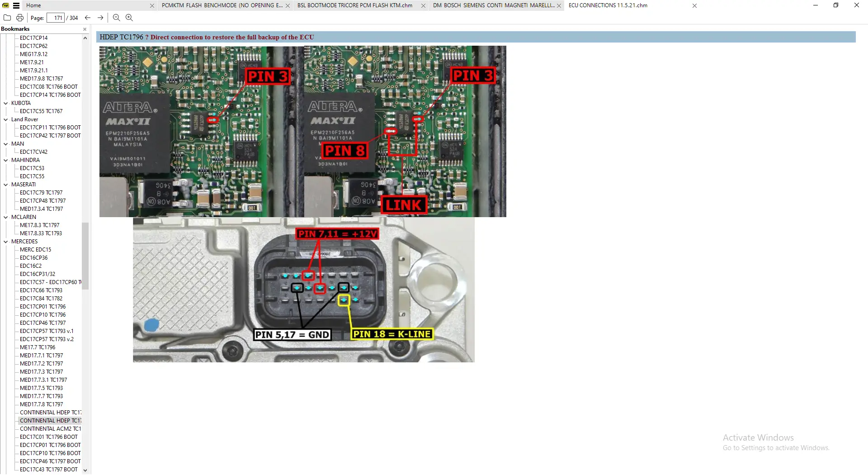This screenshot has width=868, height=475.
Task: Click the print icon in toolbar
Action: click(x=20, y=18)
